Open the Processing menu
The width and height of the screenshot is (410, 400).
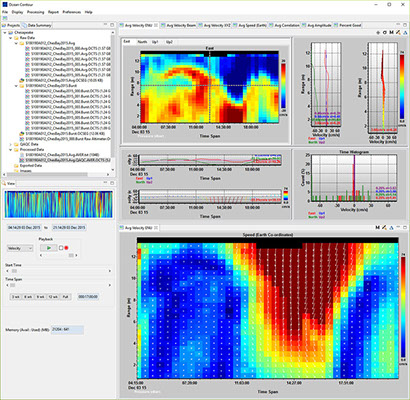point(35,12)
